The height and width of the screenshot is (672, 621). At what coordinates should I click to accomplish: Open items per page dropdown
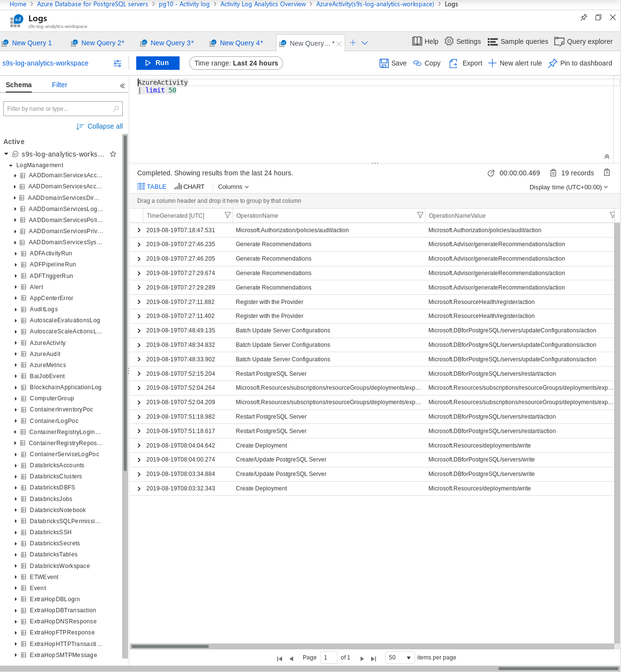click(x=400, y=658)
